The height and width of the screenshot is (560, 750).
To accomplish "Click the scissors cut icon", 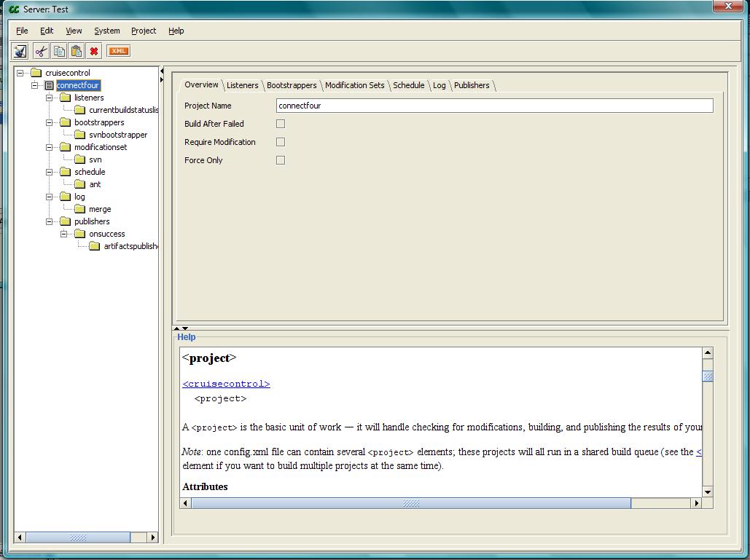I will point(41,51).
